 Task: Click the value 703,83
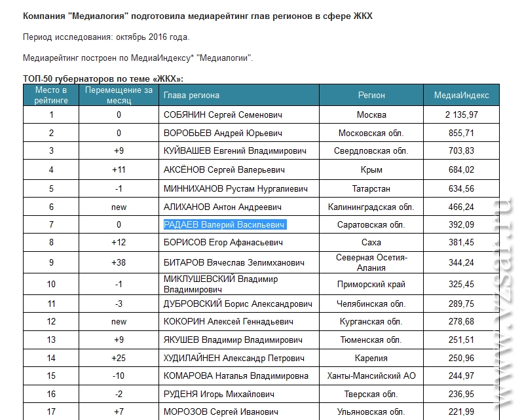461,150
